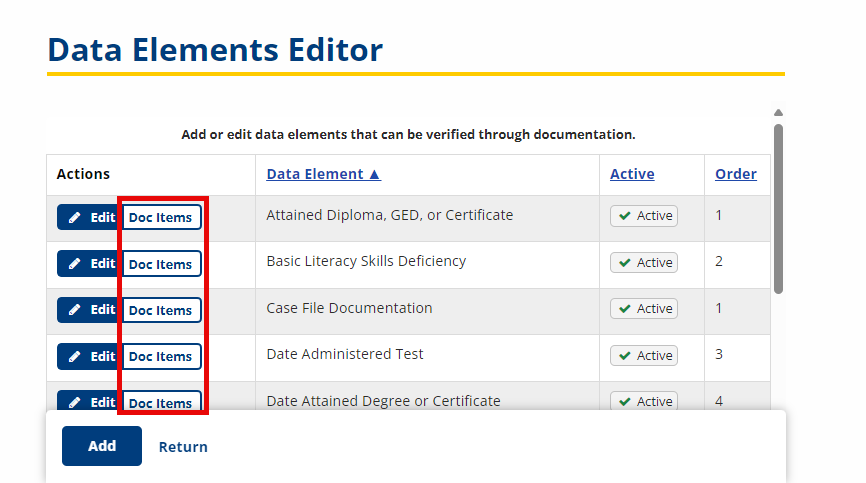Viewport: 866px width, 483px height.
Task: Edit the Attained Diploma, GED, or Certificate row
Action: pyautogui.click(x=88, y=217)
